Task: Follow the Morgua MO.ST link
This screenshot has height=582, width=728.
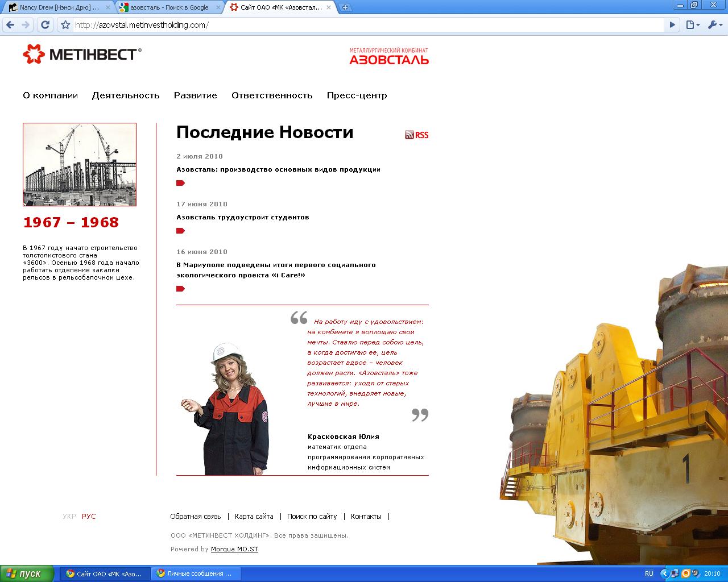Action: [234, 549]
